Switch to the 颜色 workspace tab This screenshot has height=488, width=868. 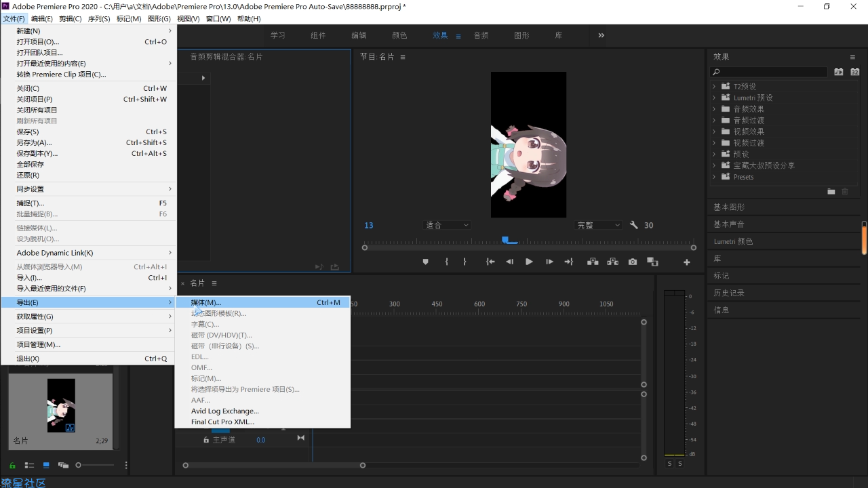click(399, 35)
